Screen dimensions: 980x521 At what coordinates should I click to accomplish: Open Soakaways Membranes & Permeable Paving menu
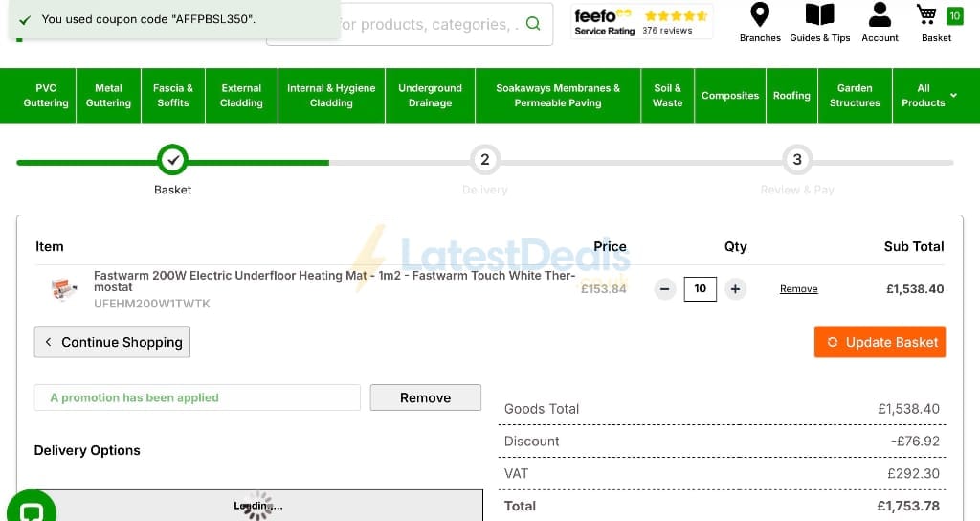[x=558, y=96]
